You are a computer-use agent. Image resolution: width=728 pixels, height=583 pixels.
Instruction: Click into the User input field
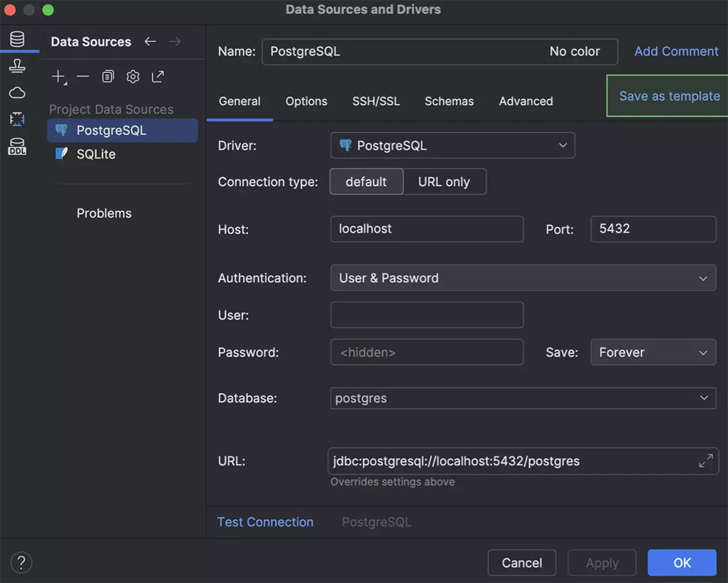point(427,315)
